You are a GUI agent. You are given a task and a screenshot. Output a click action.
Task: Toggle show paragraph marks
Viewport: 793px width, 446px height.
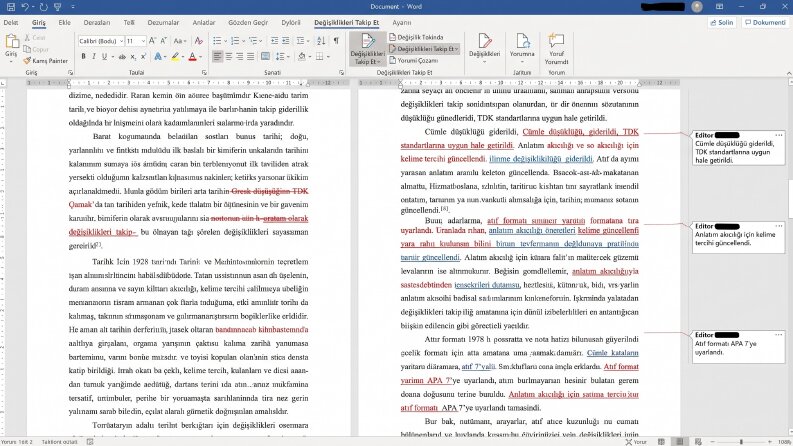point(336,41)
